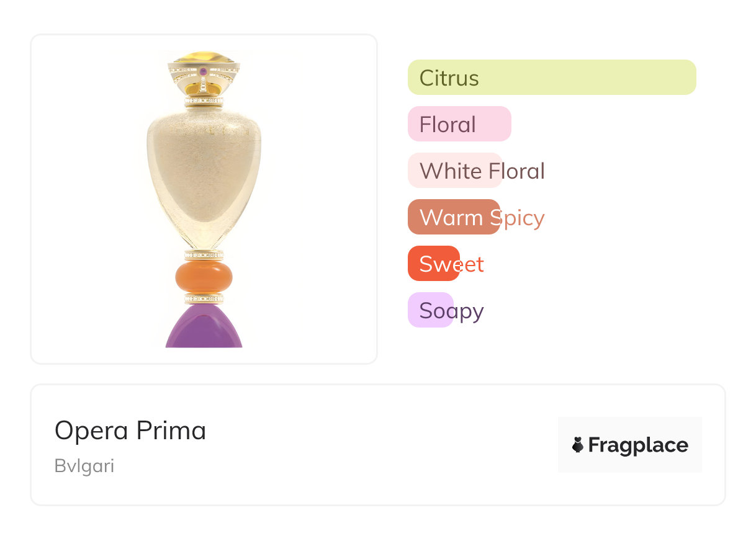Screen dimensions: 756x536
Task: Click the Fragplace wordmark text
Action: pyautogui.click(x=638, y=445)
